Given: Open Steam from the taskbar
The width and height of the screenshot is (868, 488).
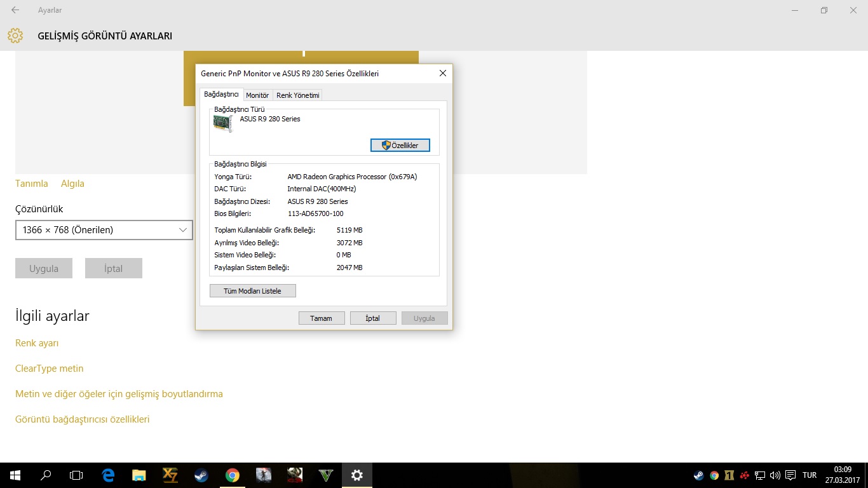Looking at the screenshot, I should tap(201, 475).
